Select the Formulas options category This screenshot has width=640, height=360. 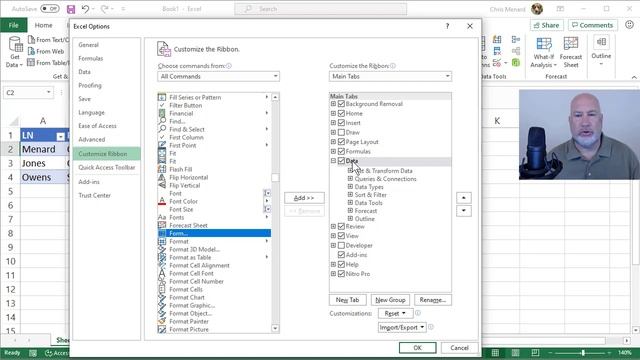coord(91,58)
